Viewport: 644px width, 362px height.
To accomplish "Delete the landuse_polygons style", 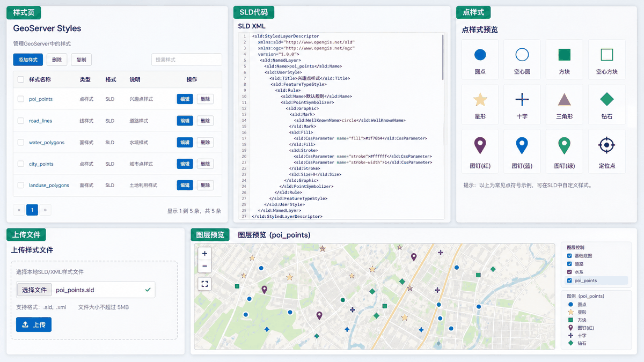I will [x=205, y=185].
